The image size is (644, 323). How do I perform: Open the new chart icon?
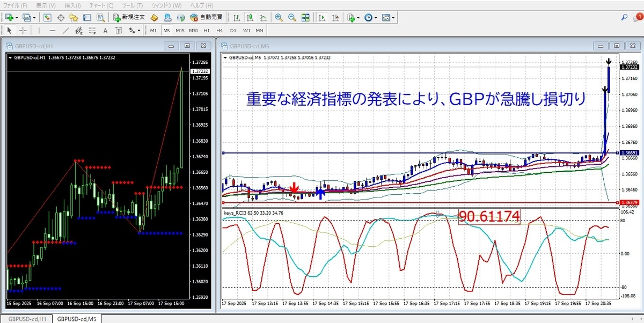coord(9,18)
